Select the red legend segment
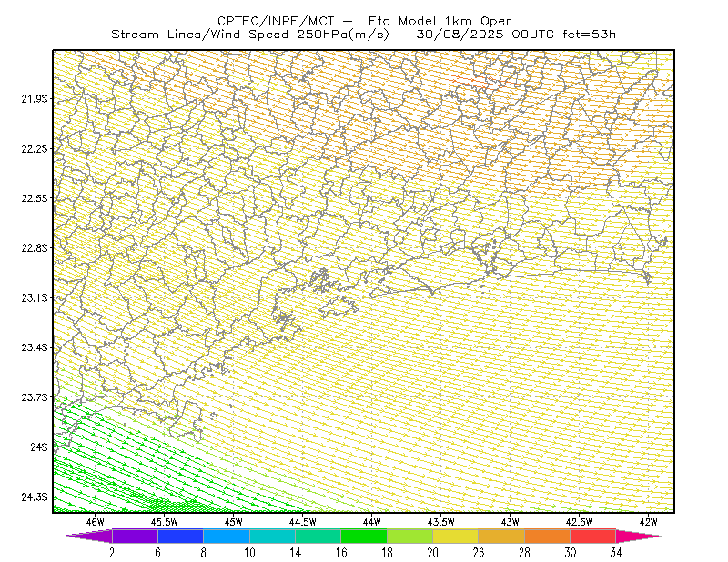Image resolution: width=728 pixels, height=562 pixels. pyautogui.click(x=593, y=536)
